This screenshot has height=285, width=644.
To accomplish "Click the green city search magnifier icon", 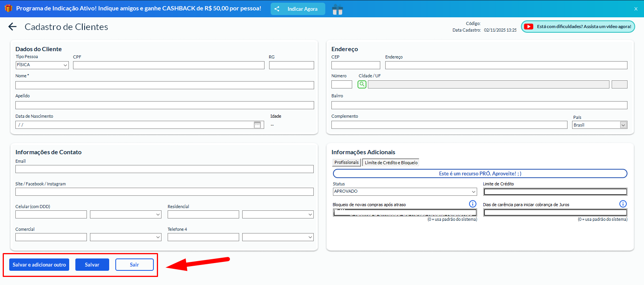I will pyautogui.click(x=362, y=84).
